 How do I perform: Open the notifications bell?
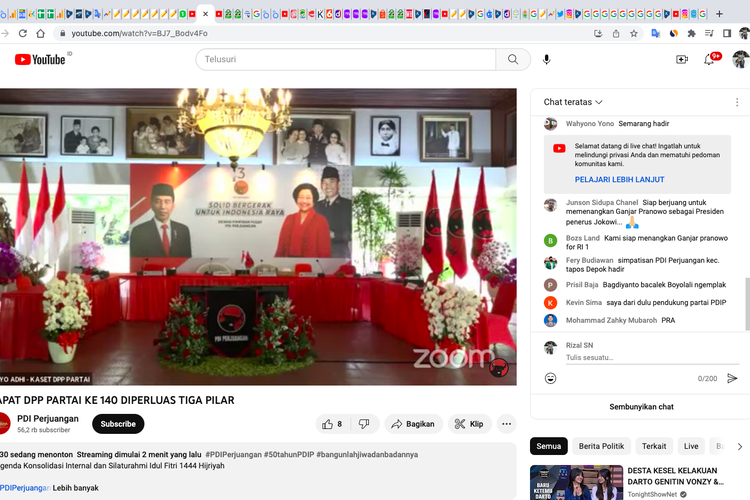709,60
